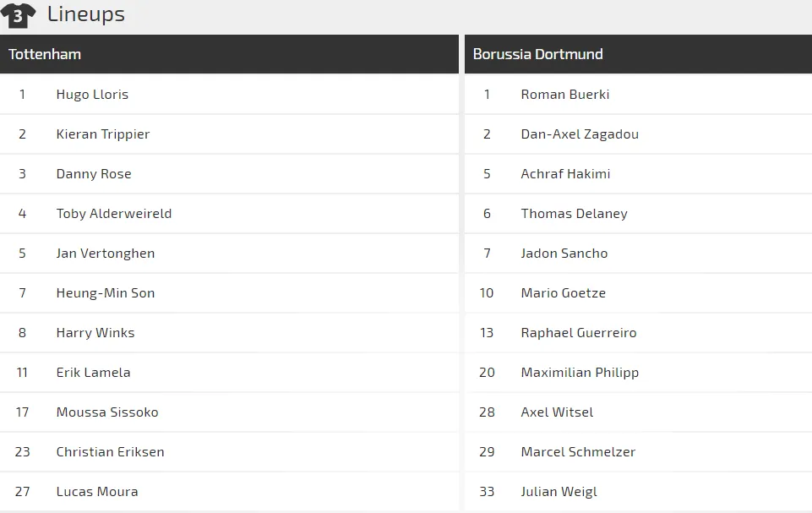Choose Heung-Min Son from the lineup

pos(105,293)
